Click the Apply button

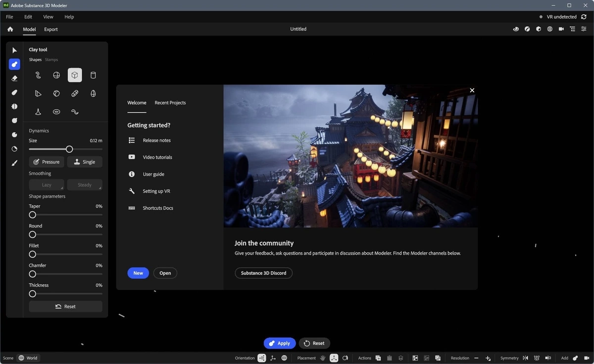[x=280, y=343]
